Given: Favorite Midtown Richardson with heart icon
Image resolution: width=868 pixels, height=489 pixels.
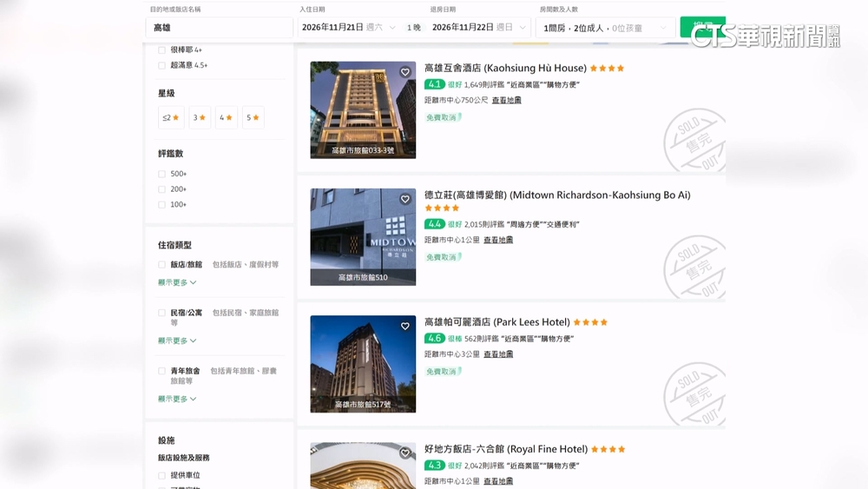Looking at the screenshot, I should [x=405, y=199].
